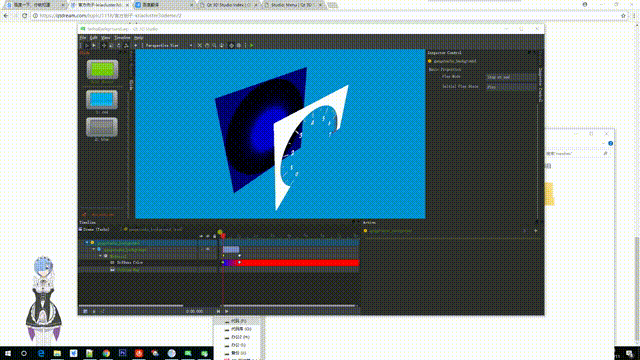The image size is (640, 360).
Task: Toggle the shy column header icon in timeline
Action: (x=202, y=236)
